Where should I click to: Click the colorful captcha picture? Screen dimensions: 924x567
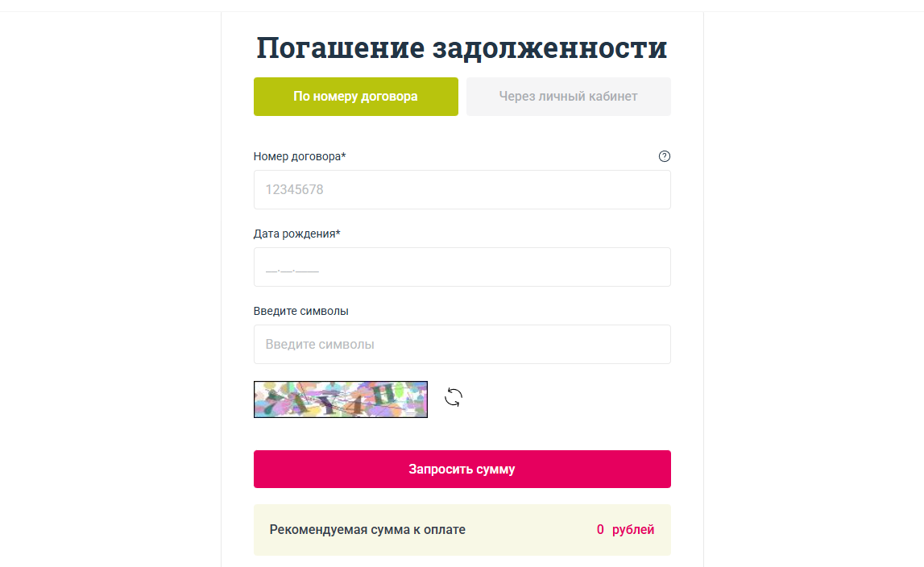point(341,399)
